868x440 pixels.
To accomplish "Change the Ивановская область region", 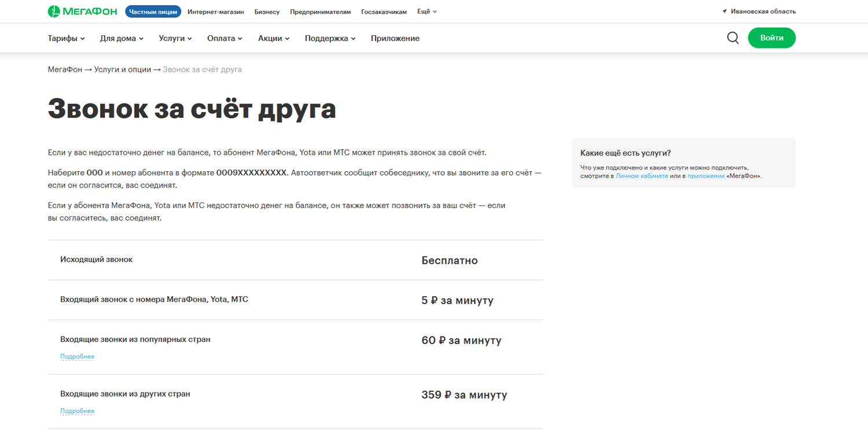I will coord(763,12).
